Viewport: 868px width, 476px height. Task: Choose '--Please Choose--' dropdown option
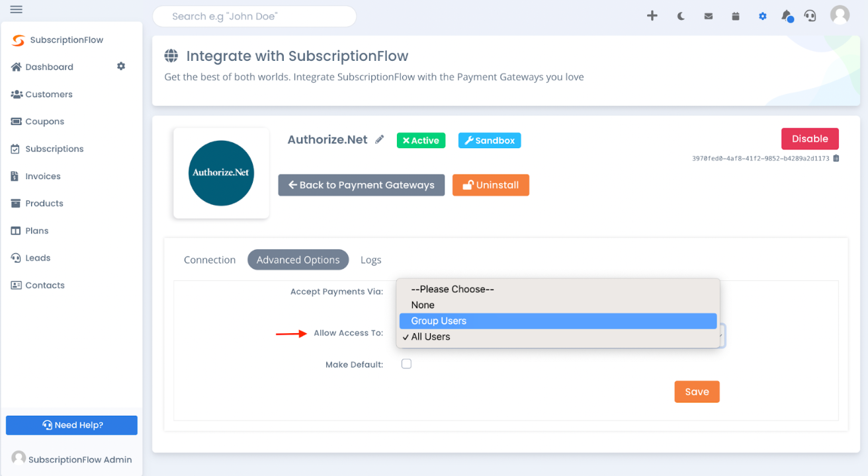558,289
